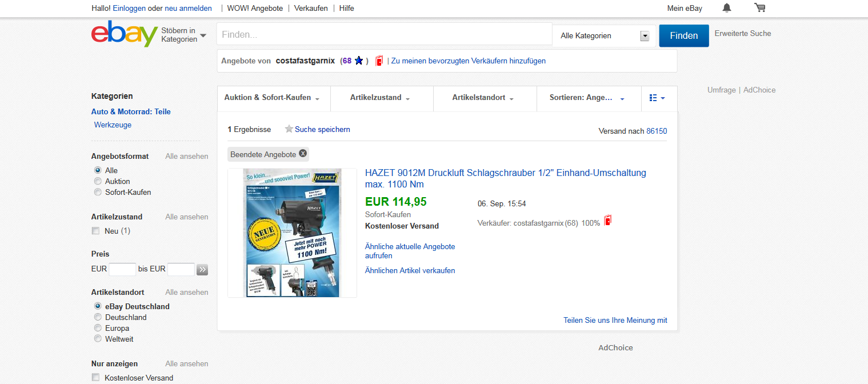
Task: Open the view layout switcher dropdown
Action: point(657,98)
